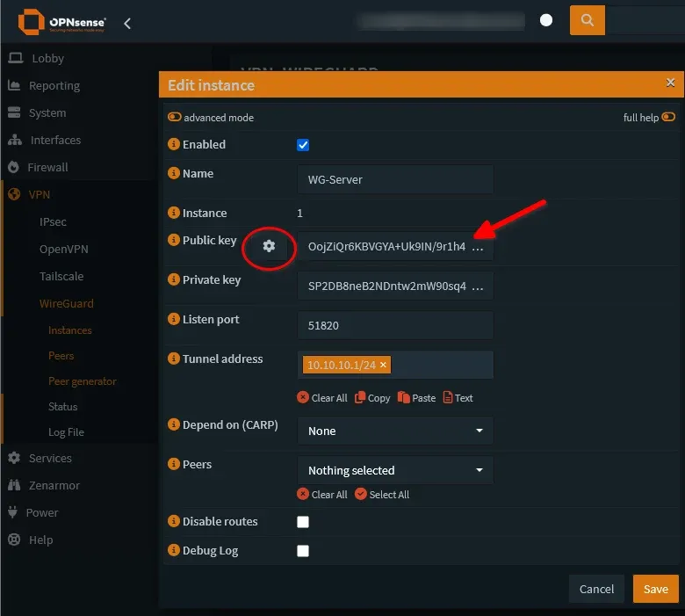Show help info for Name field
This screenshot has width=685, height=616.
pos(174,173)
